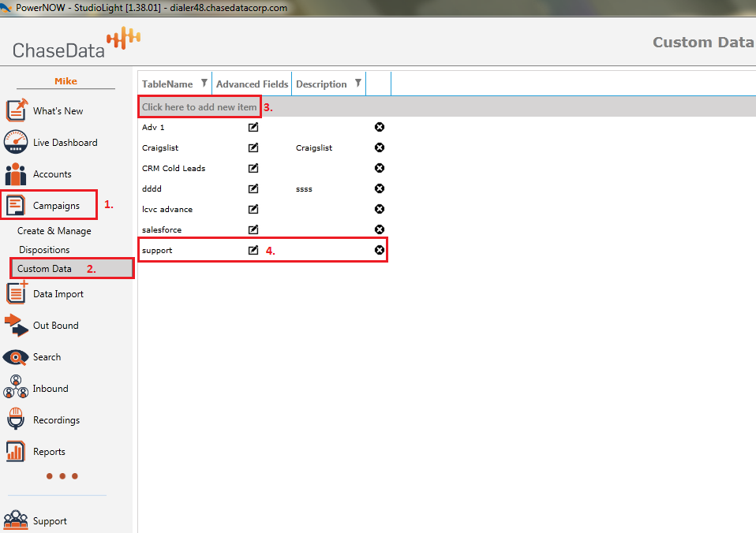This screenshot has height=533, width=756.
Task: Go to Dispositions submenu link
Action: tap(44, 250)
